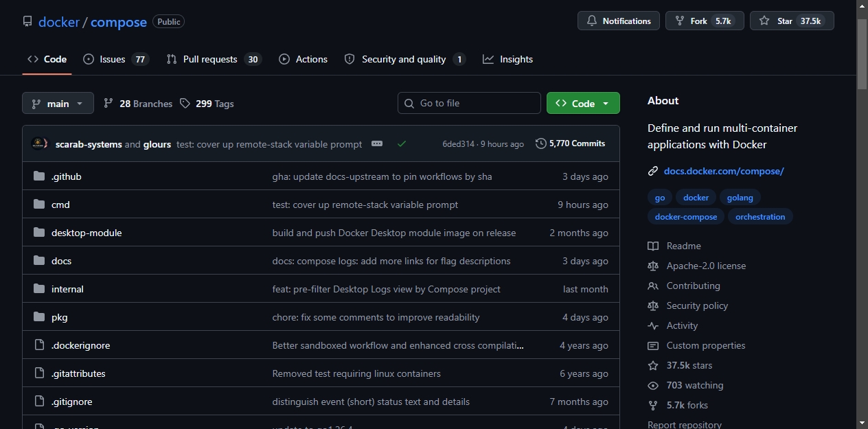
Task: Expand the green Code download dropdown
Action: [x=583, y=103]
